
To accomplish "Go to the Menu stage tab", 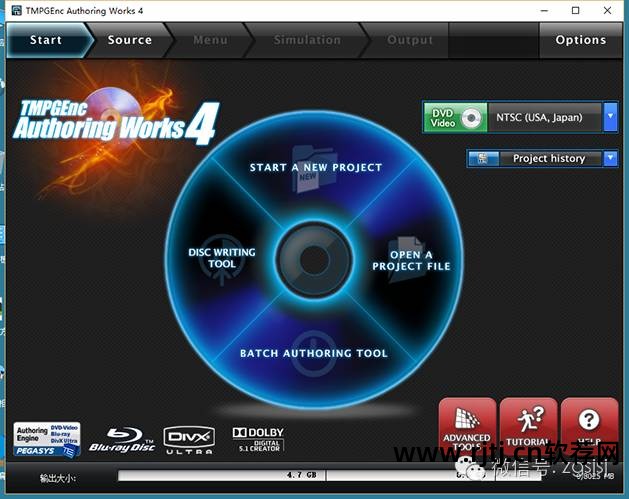I will click(x=210, y=40).
